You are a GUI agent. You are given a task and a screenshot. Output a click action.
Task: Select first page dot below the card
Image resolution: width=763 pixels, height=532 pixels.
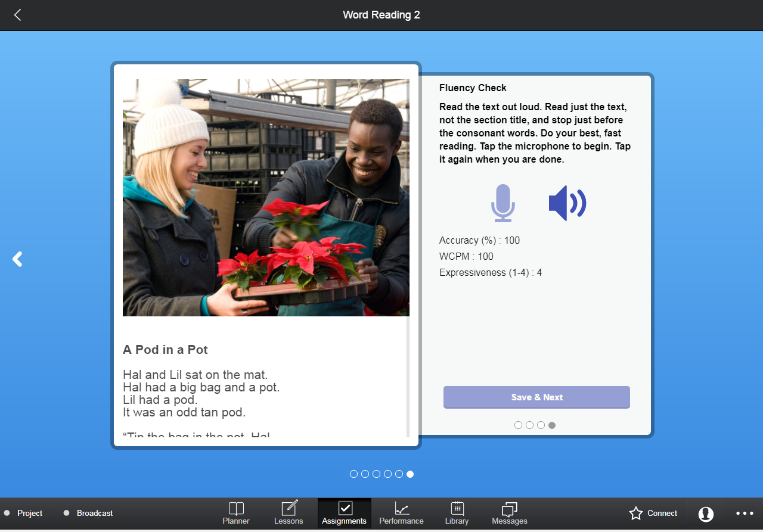click(x=353, y=474)
